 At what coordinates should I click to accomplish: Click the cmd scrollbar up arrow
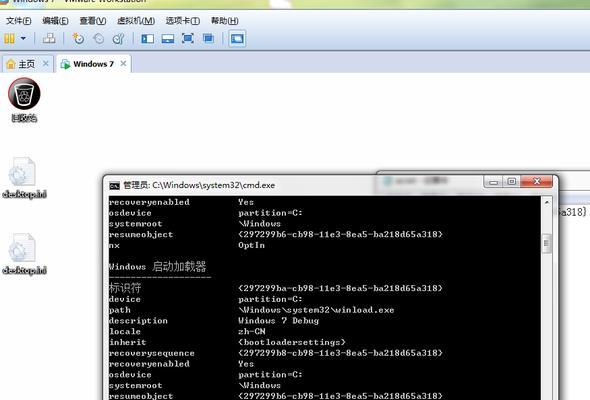point(546,202)
